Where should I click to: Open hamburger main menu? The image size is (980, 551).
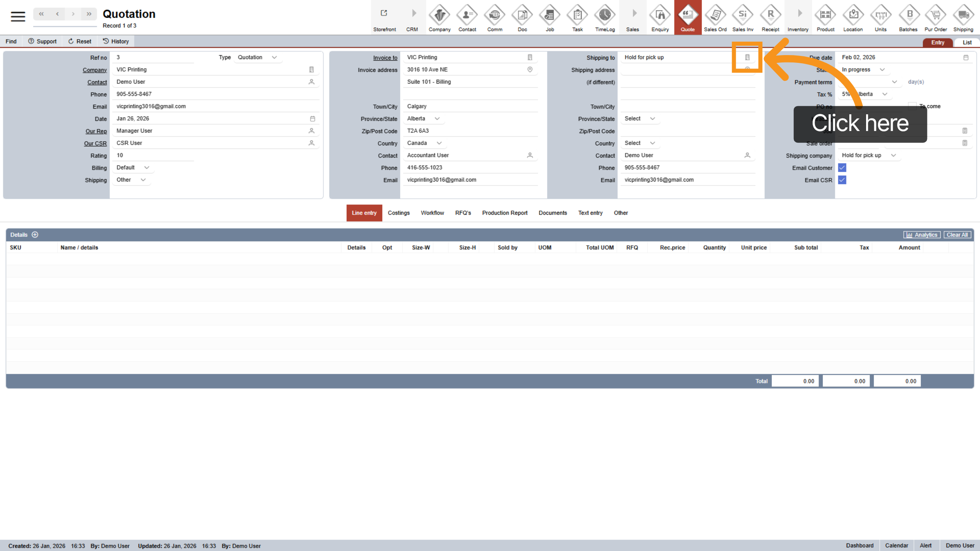coord(18,16)
